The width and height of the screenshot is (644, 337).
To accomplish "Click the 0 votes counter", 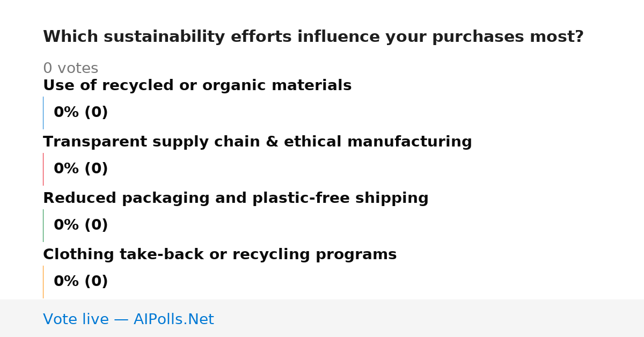I will 71,69.
